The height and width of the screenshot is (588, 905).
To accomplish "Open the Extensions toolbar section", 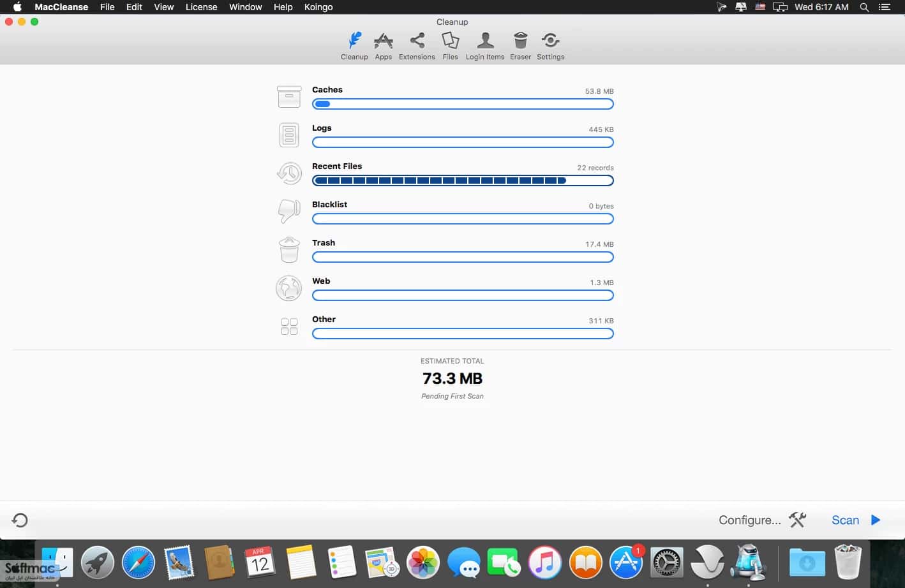I will pos(417,46).
